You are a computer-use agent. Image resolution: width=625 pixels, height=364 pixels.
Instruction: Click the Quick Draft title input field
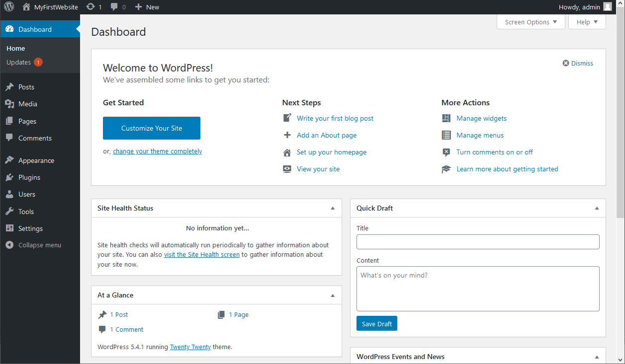(x=477, y=242)
